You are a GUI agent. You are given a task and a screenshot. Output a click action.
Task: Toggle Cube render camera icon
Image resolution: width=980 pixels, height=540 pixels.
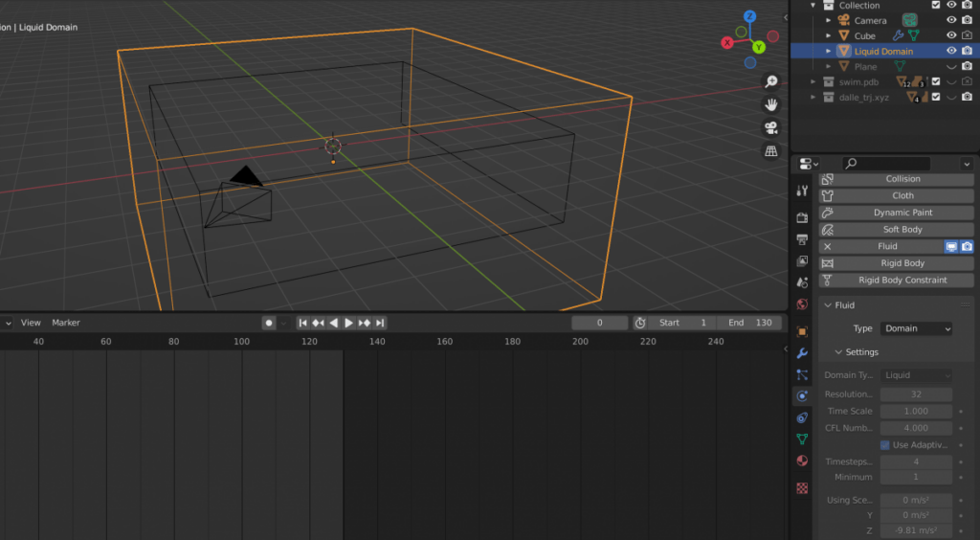pos(967,35)
